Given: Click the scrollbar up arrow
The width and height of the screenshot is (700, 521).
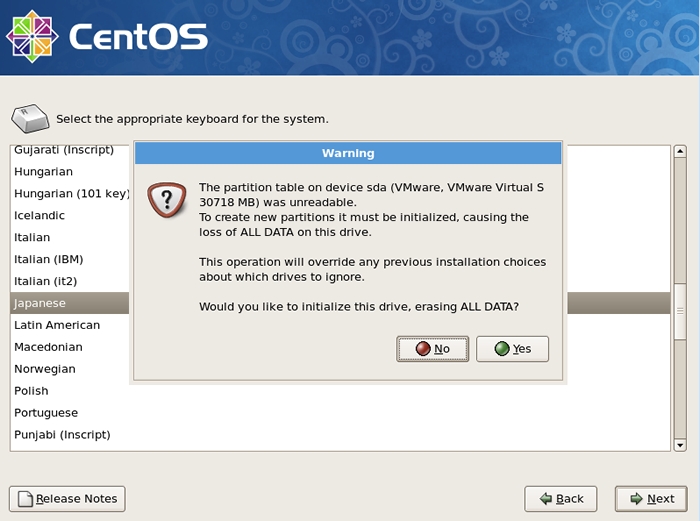Looking at the screenshot, I should 680,151.
